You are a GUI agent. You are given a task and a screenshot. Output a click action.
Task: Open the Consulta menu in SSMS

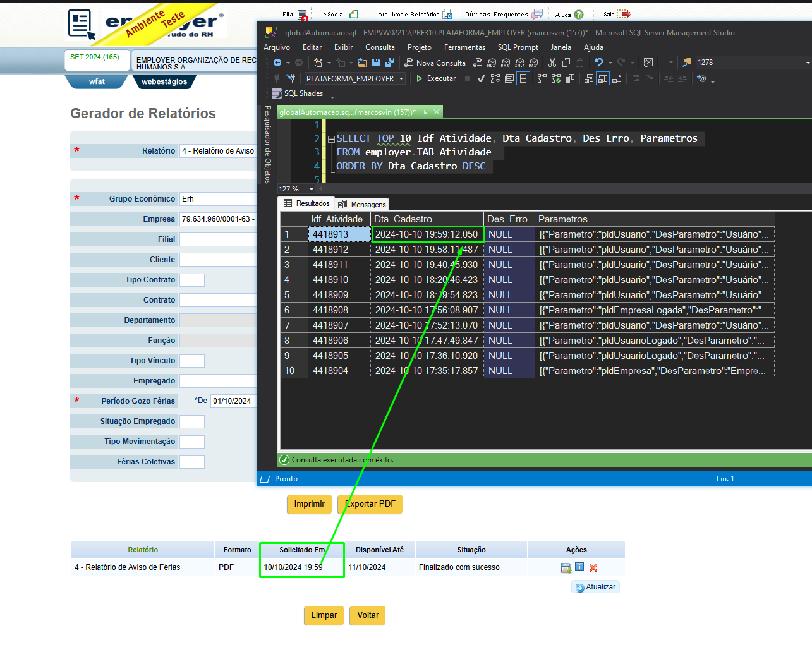pyautogui.click(x=380, y=47)
